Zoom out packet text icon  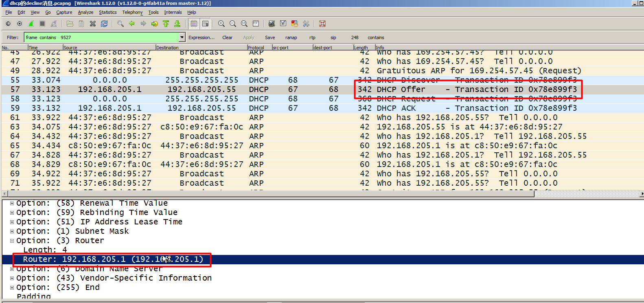pos(233,24)
